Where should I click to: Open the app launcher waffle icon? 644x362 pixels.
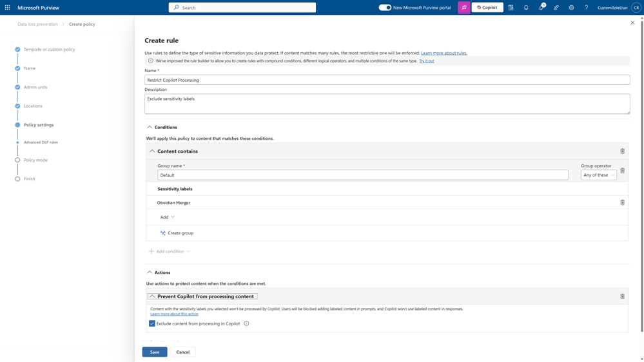[7, 7]
